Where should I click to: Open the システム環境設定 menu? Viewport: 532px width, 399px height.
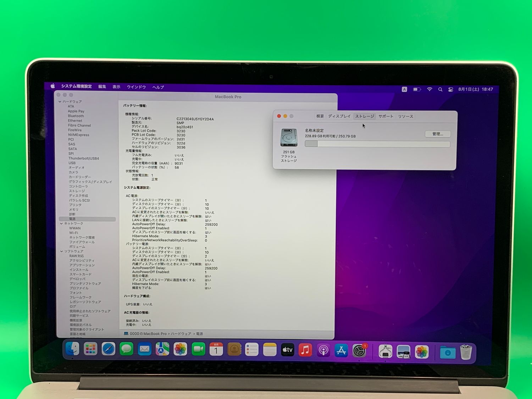(76, 86)
